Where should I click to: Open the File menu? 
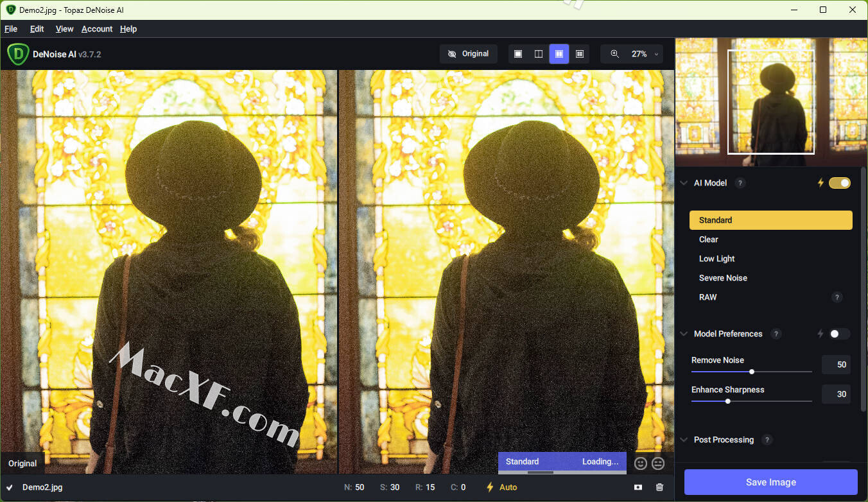pyautogui.click(x=11, y=29)
